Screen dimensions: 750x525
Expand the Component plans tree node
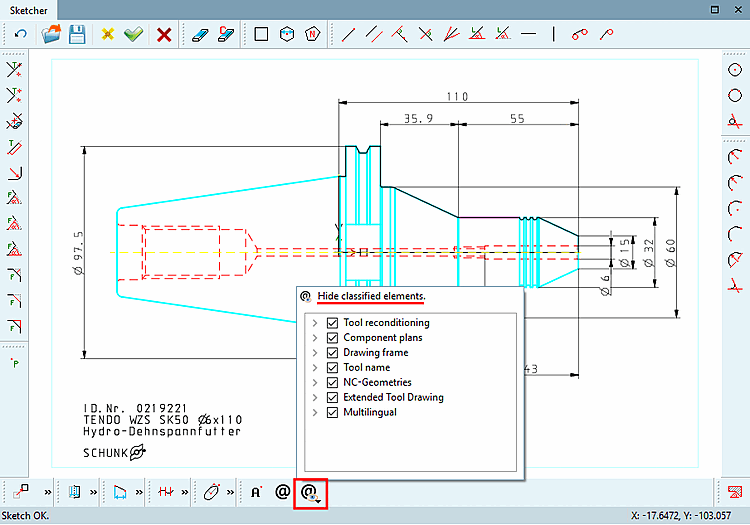click(x=315, y=338)
